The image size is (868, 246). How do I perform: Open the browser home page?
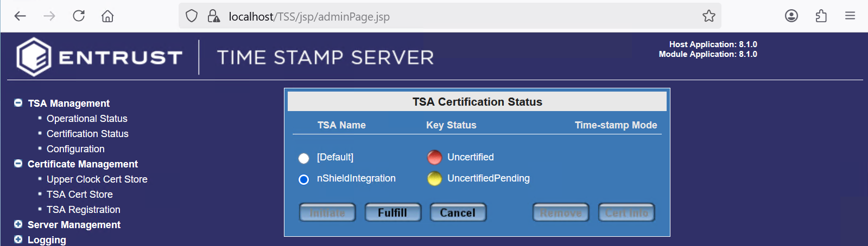(x=107, y=16)
